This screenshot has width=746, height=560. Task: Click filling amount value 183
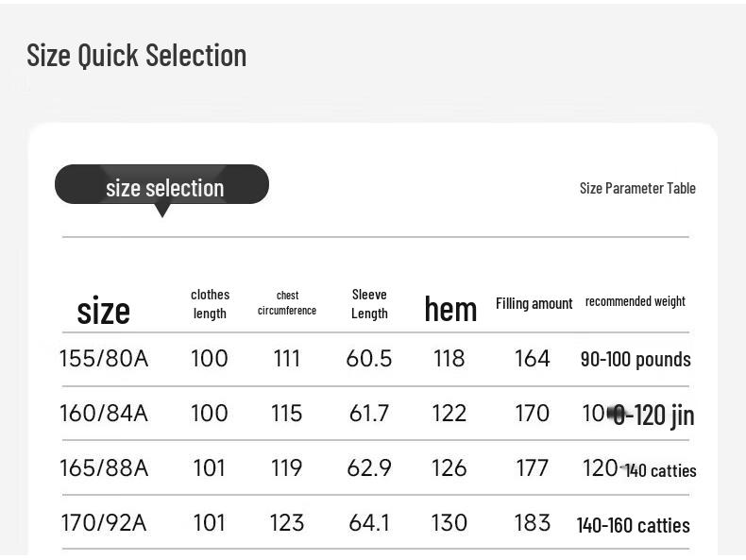(x=532, y=523)
